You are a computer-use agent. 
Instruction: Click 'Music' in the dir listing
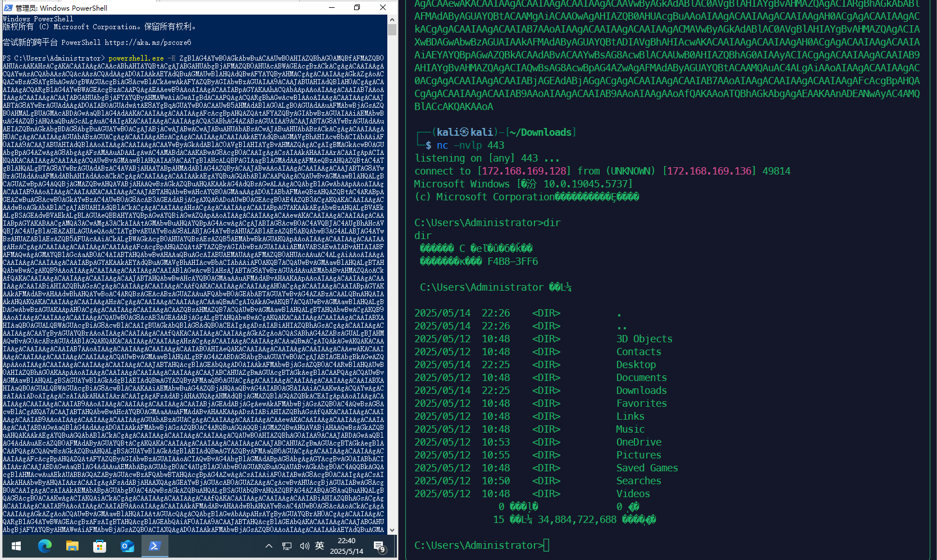(630, 429)
